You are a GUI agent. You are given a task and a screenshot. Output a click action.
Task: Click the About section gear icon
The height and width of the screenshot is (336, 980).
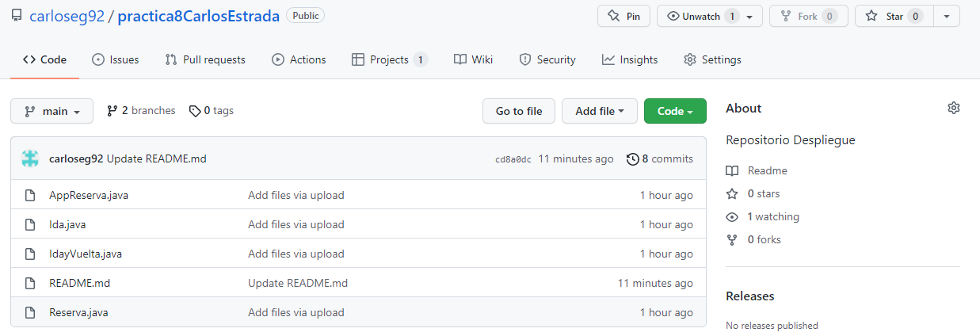954,108
